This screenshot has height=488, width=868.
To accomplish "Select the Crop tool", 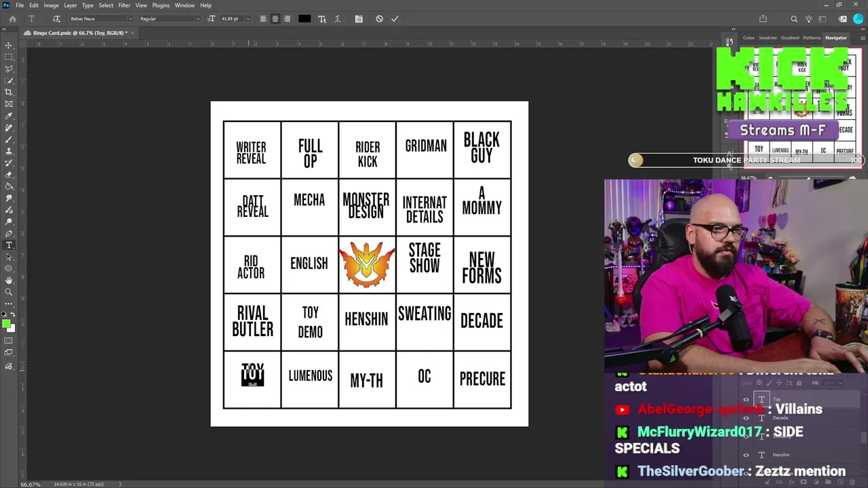I will pyautogui.click(x=9, y=92).
